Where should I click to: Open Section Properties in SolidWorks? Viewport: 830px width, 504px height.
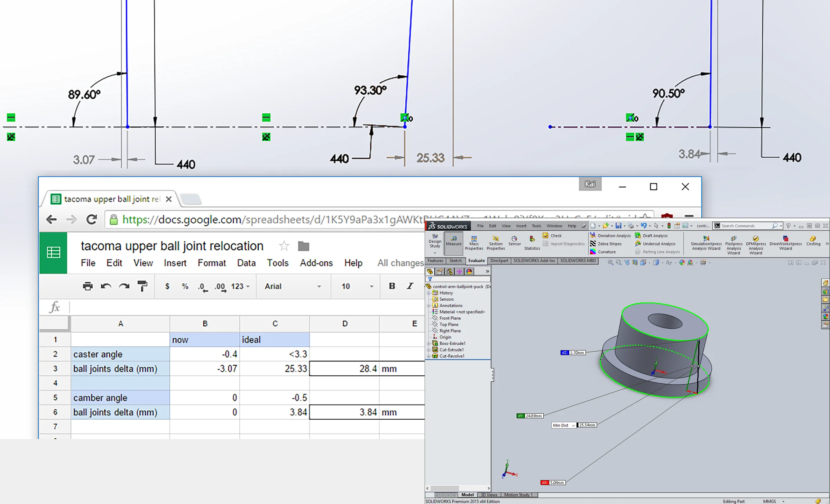click(496, 243)
